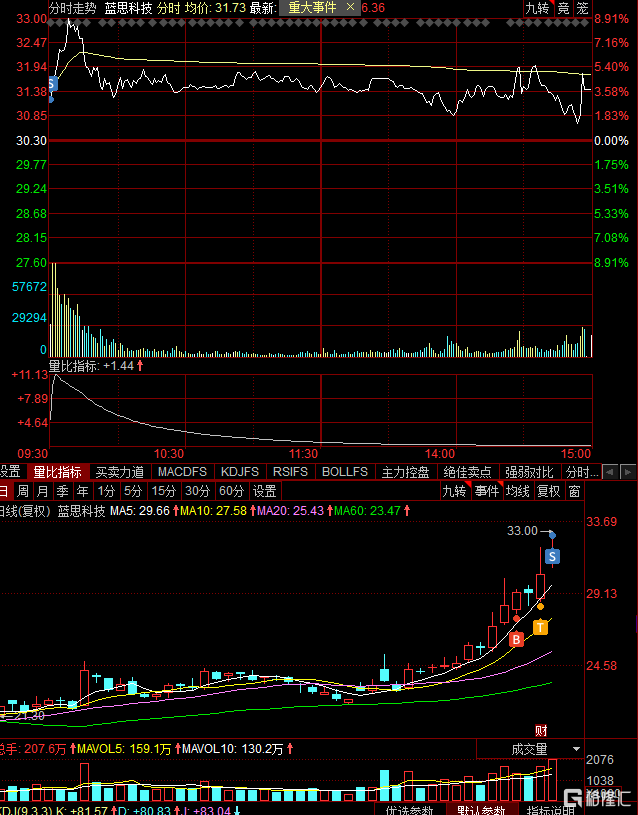Screen dimensions: 638x815
Task: Close the 重大事件 banner with its X
Action: coord(350,7)
